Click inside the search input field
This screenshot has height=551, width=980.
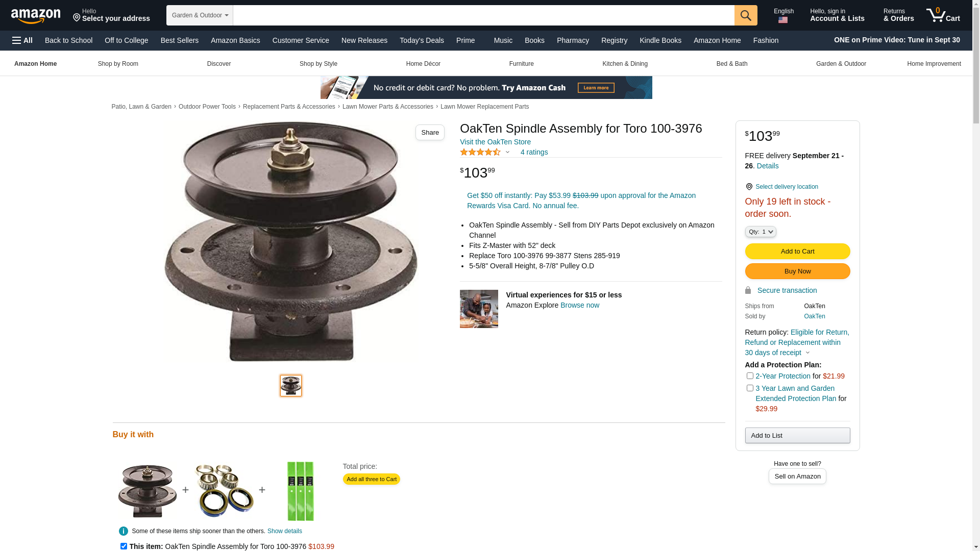coord(483,15)
